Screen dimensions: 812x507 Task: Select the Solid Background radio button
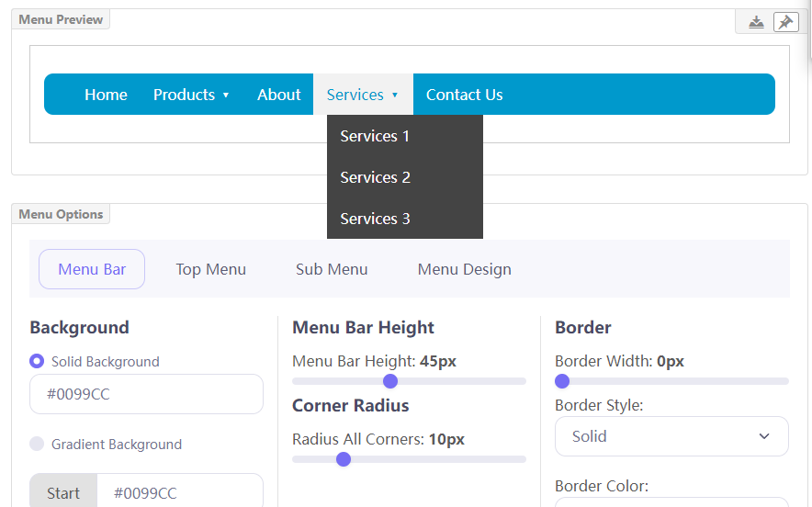[x=37, y=361]
